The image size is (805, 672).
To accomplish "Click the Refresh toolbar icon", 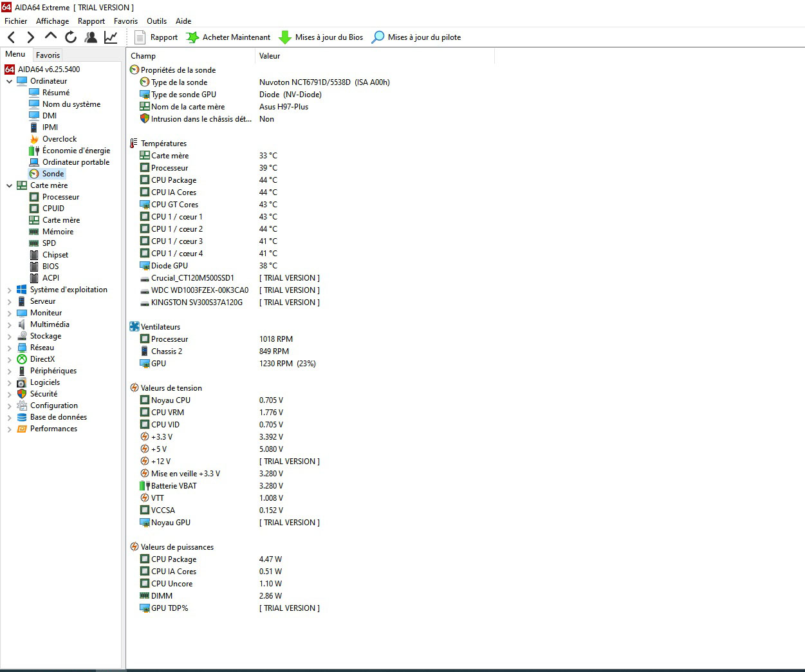I will [x=71, y=37].
